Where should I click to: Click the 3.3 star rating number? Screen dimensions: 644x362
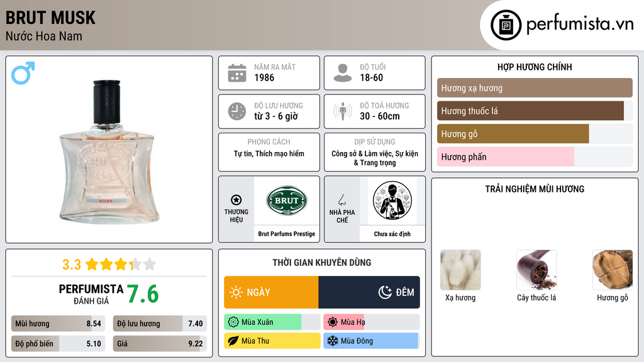(x=72, y=265)
